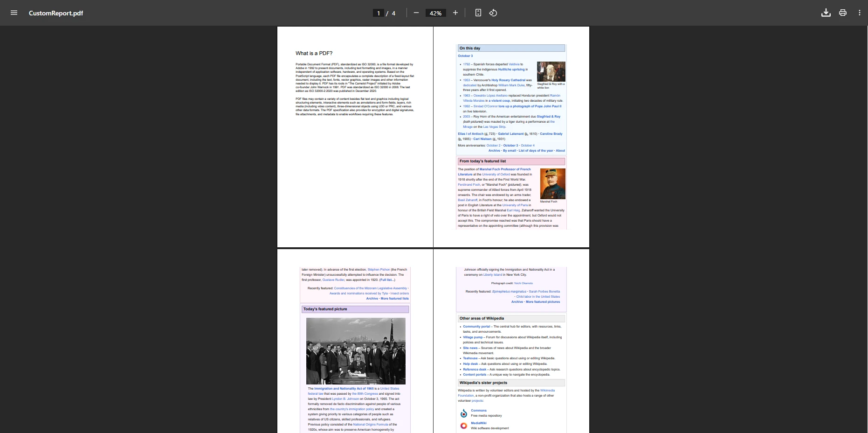Click the Commons free media repository link
868x433 pixels.
pos(478,410)
